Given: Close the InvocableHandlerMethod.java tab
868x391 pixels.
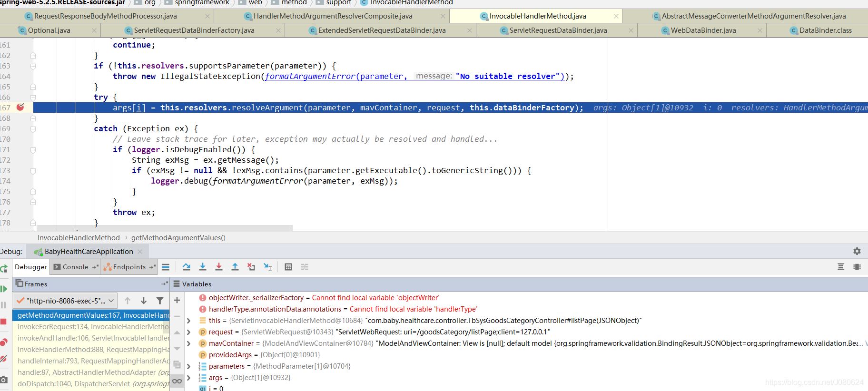Looking at the screenshot, I should point(616,16).
